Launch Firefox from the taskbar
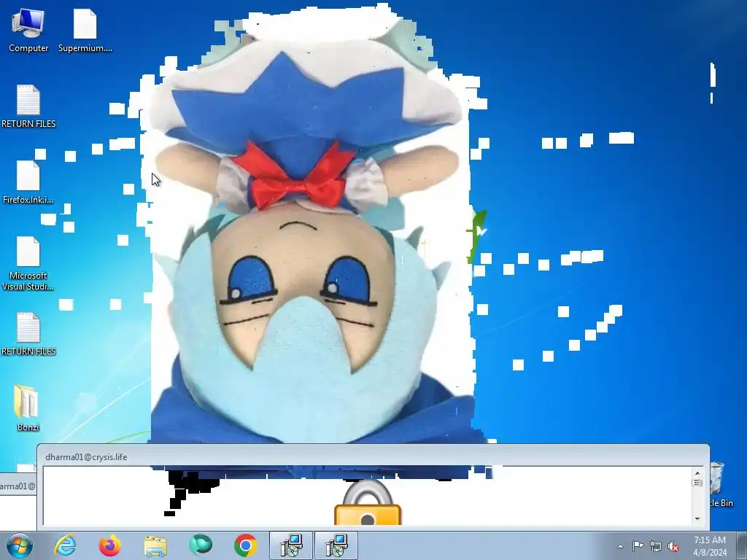Image resolution: width=747 pixels, height=560 pixels. (110, 545)
